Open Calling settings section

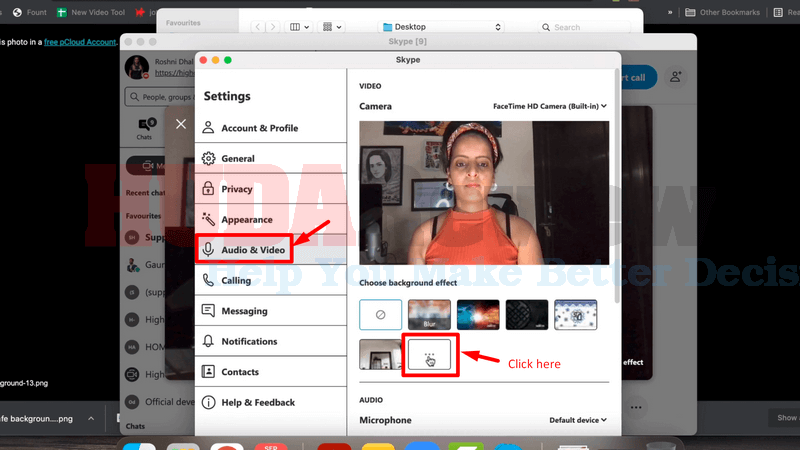coord(270,281)
